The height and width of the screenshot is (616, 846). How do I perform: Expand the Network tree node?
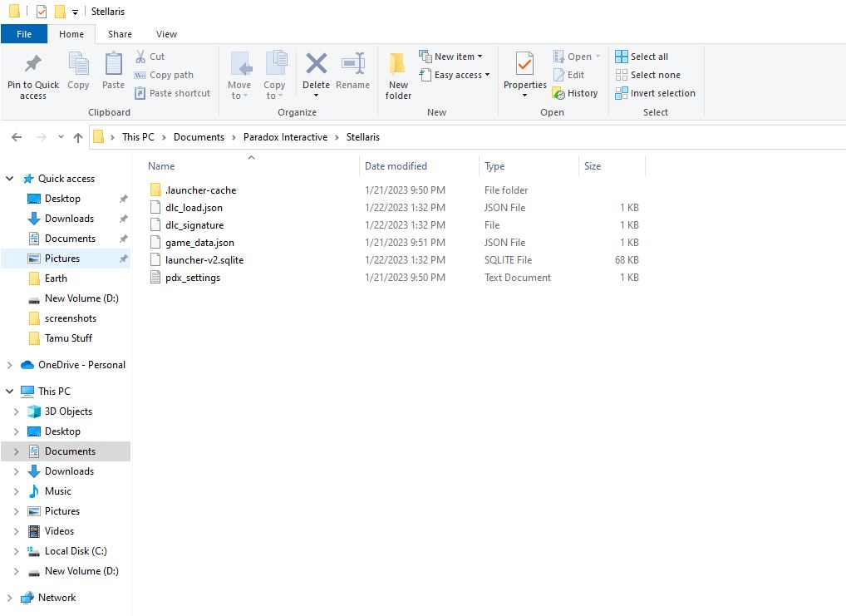(10, 598)
